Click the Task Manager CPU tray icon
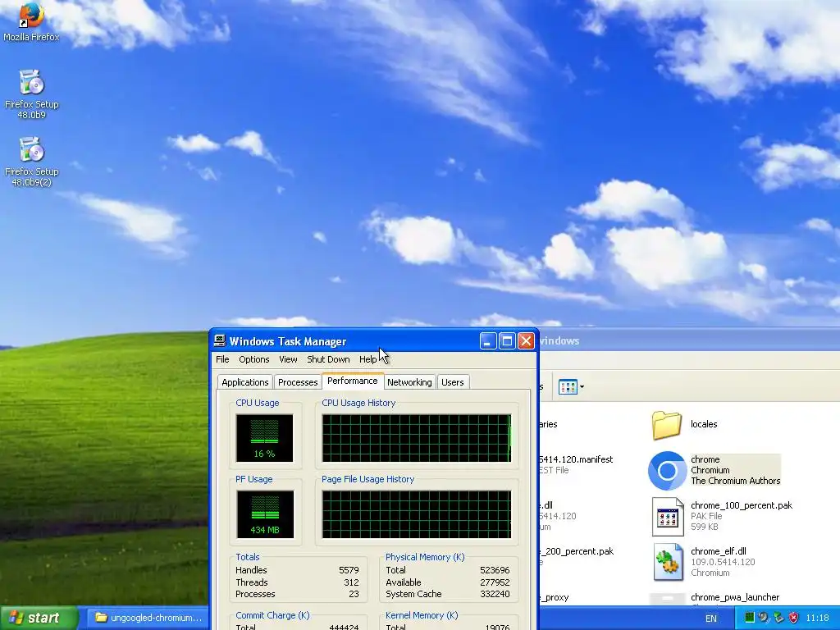This screenshot has width=840, height=630. [x=750, y=618]
